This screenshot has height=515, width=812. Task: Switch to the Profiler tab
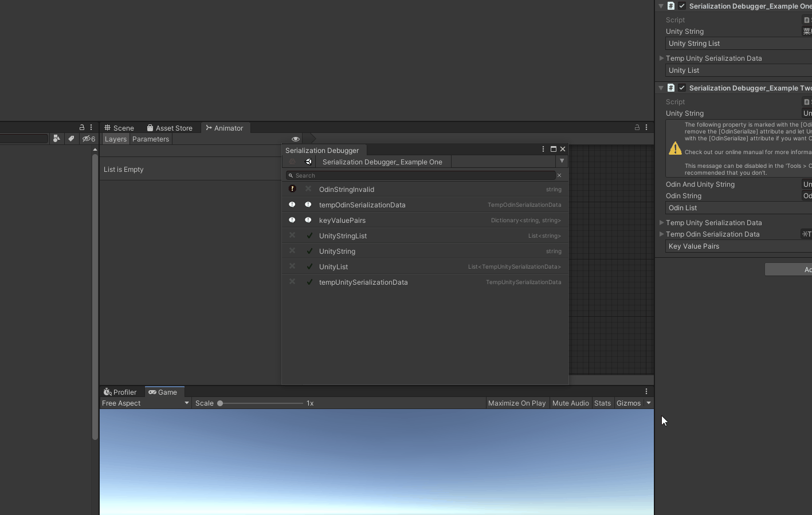point(120,392)
